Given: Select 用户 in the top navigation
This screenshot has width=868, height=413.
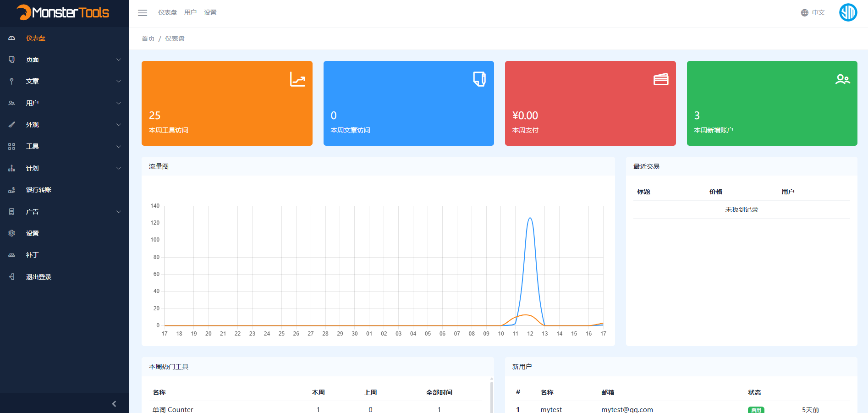Looking at the screenshot, I should 190,13.
